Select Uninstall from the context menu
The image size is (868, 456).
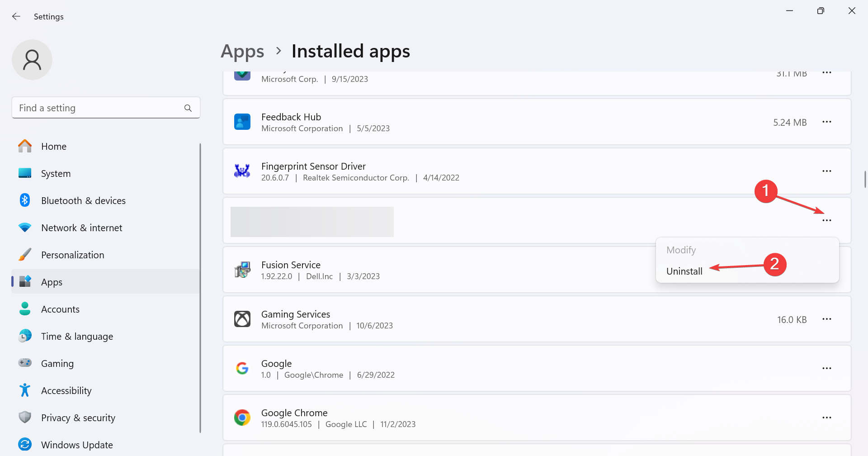click(684, 271)
